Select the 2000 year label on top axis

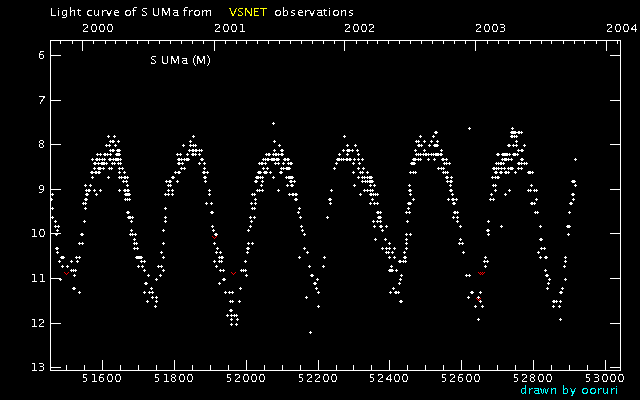click(x=97, y=29)
